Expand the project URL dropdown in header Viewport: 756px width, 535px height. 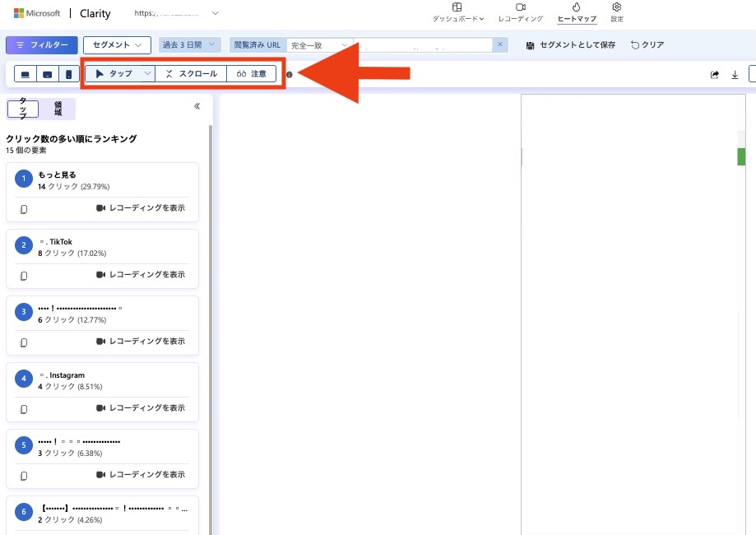[215, 13]
